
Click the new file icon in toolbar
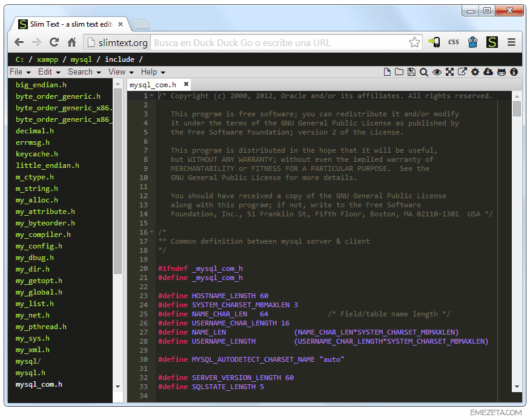387,72
